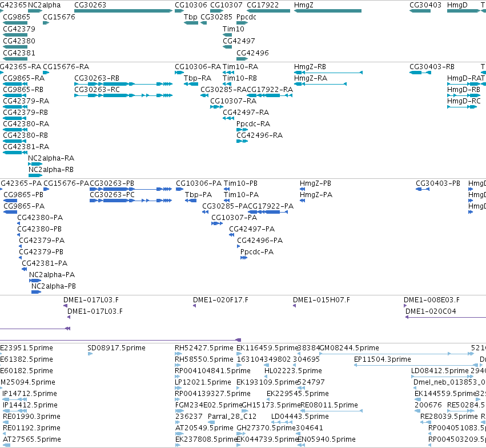Select the DME1-008E03.F feature label
486x448 pixels.
click(432, 300)
